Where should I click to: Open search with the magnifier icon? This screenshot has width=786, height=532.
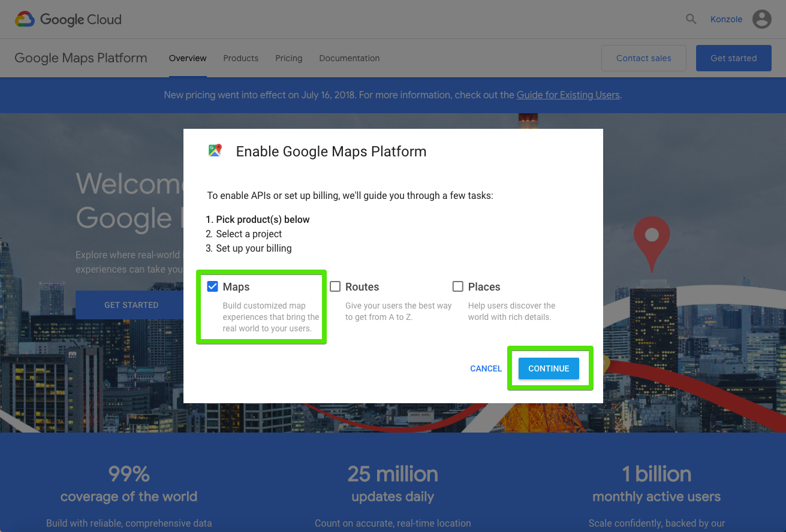(x=691, y=19)
